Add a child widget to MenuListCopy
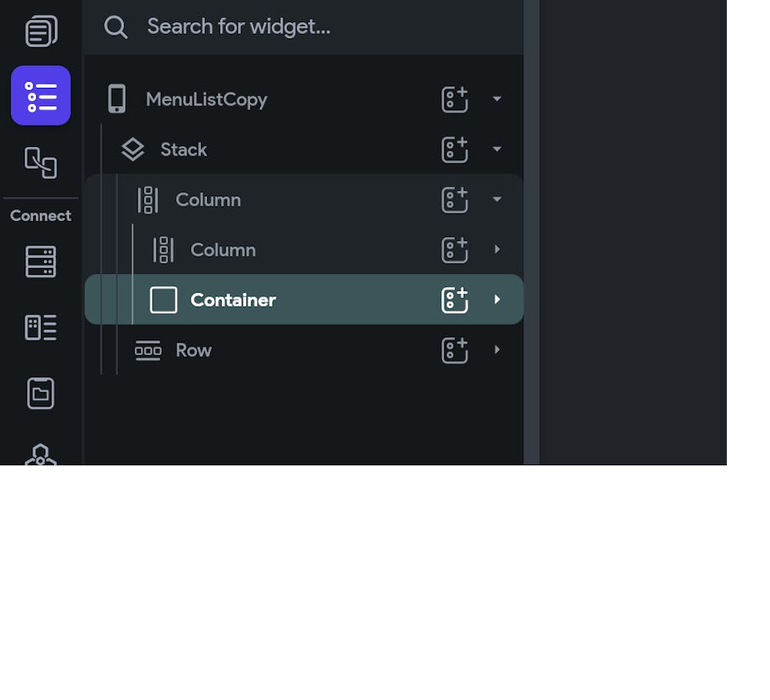This screenshot has width=770, height=700. [x=455, y=99]
